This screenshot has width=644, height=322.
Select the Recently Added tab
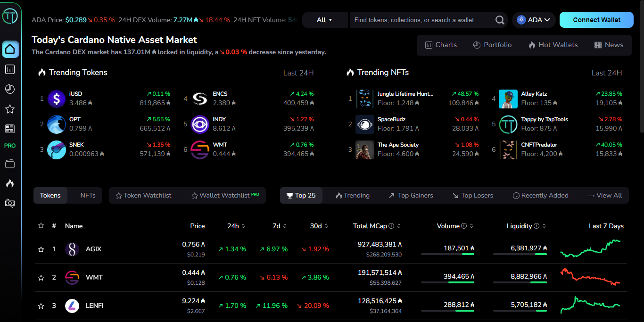pos(541,195)
